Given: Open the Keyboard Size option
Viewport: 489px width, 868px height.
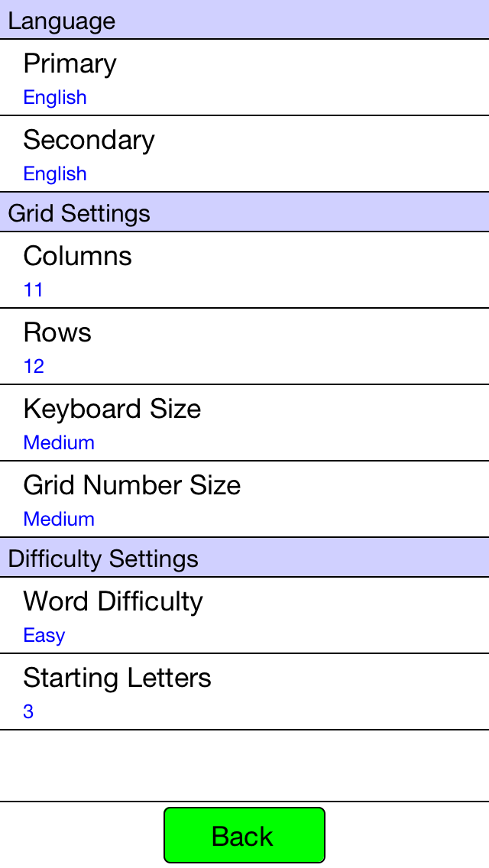Looking at the screenshot, I should (244, 423).
